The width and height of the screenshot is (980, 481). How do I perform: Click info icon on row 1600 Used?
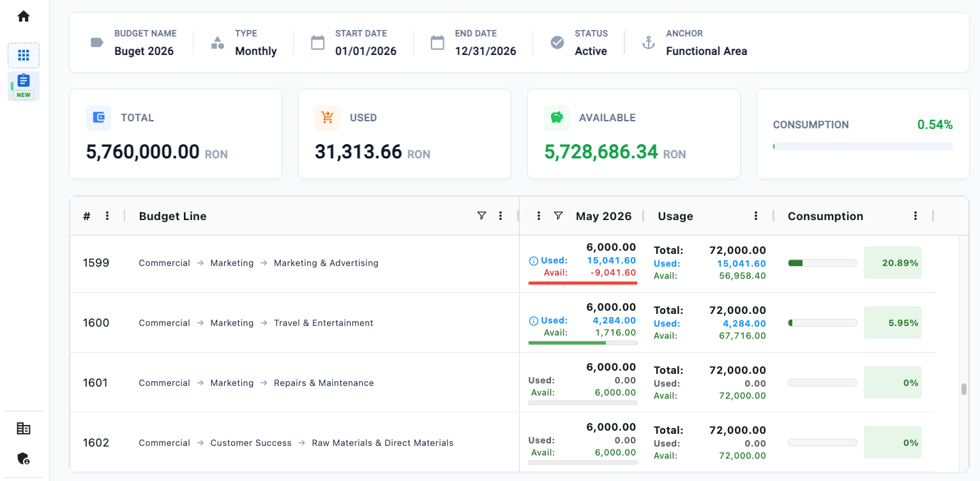534,321
